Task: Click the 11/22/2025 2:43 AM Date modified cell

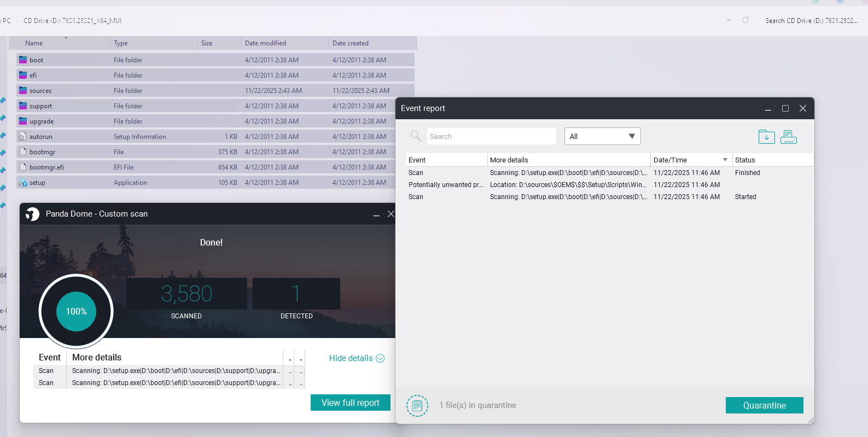Action: point(273,90)
